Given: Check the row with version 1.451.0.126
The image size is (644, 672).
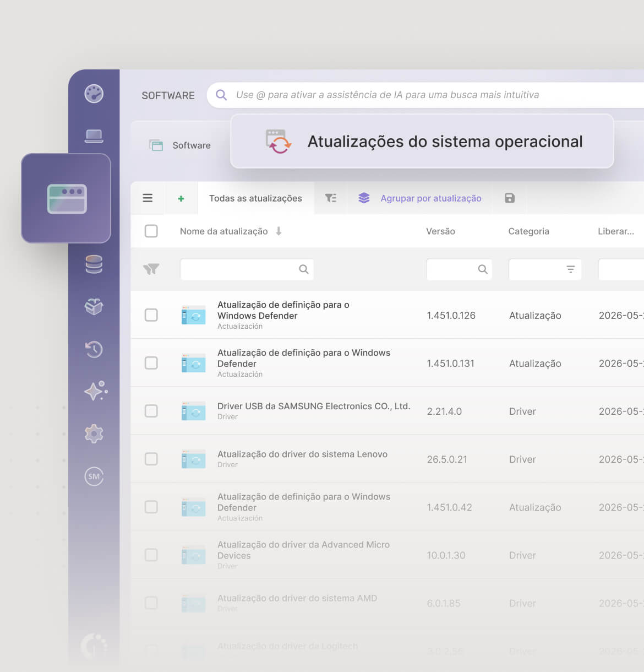Looking at the screenshot, I should [x=151, y=315].
